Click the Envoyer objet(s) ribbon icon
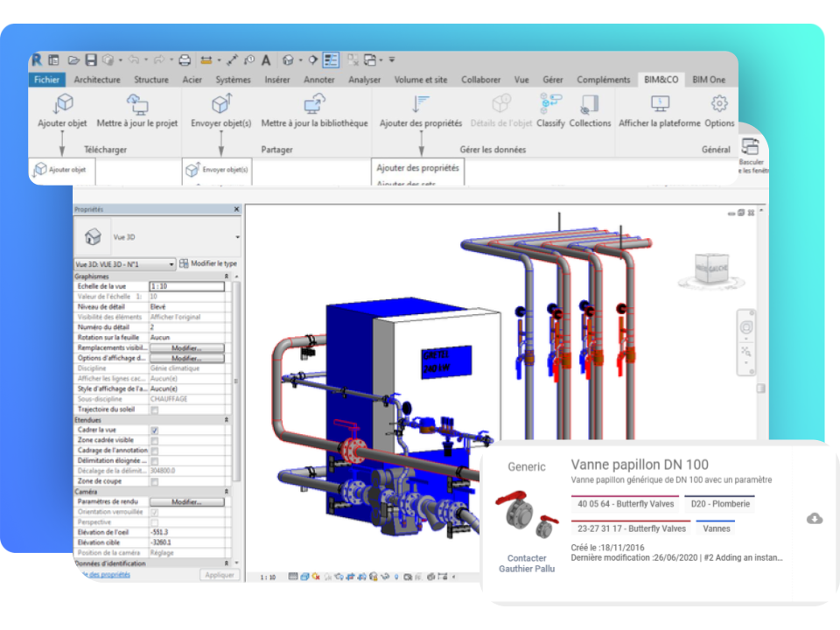 point(221,103)
